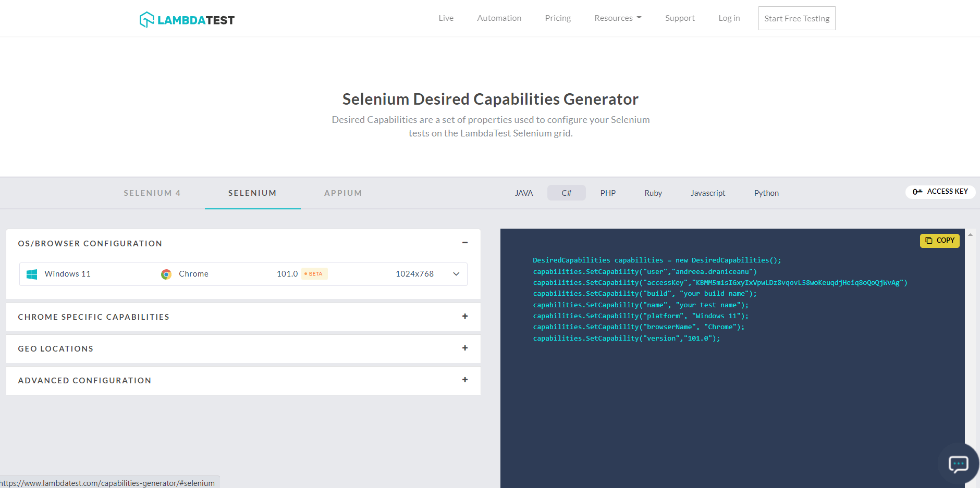This screenshot has width=980, height=488.
Task: Select the Ruby language tab
Action: click(x=653, y=193)
